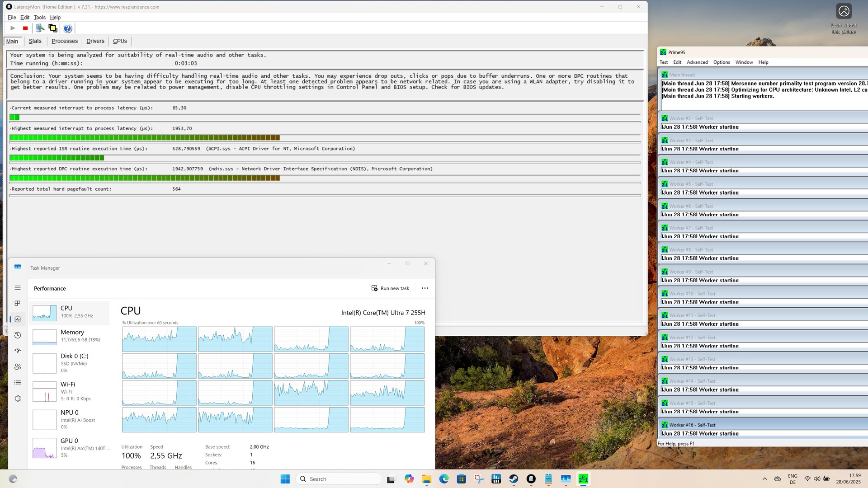
Task: Open the Details list icon in Task Manager
Action: point(18,383)
